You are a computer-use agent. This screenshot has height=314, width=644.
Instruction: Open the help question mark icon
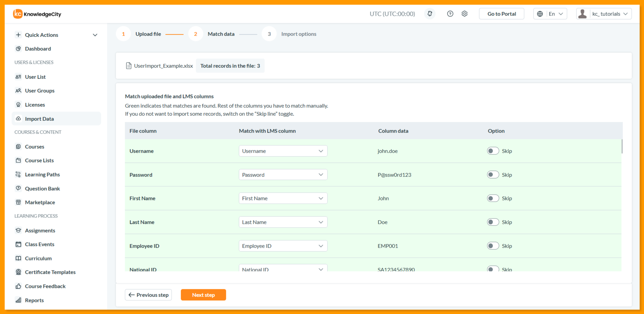click(450, 14)
